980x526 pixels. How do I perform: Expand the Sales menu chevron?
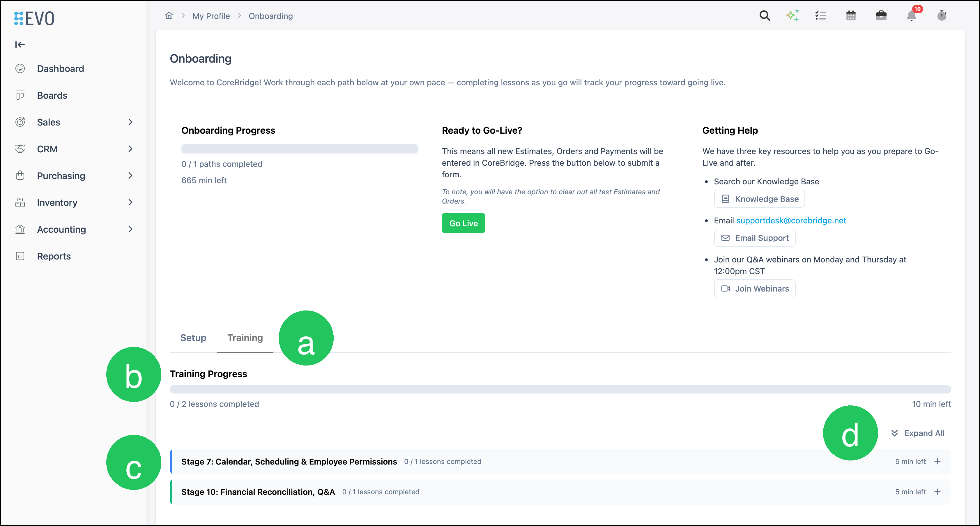(x=130, y=122)
